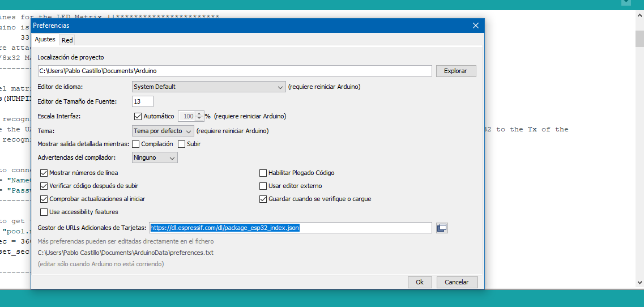
Task: Click the editor vertical scrollbar thumb
Action: (639, 40)
